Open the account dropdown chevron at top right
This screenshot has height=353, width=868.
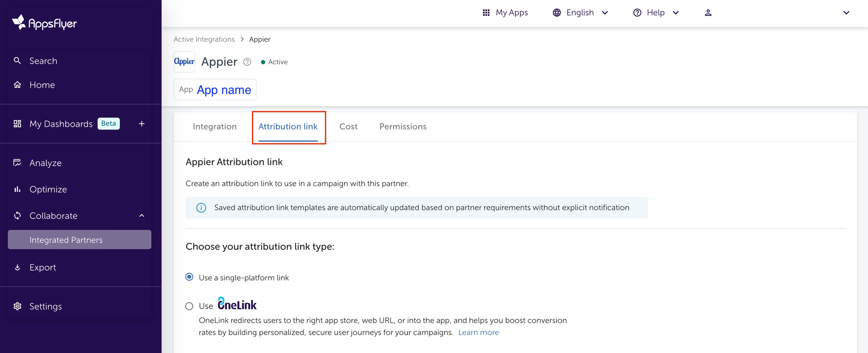pyautogui.click(x=846, y=13)
